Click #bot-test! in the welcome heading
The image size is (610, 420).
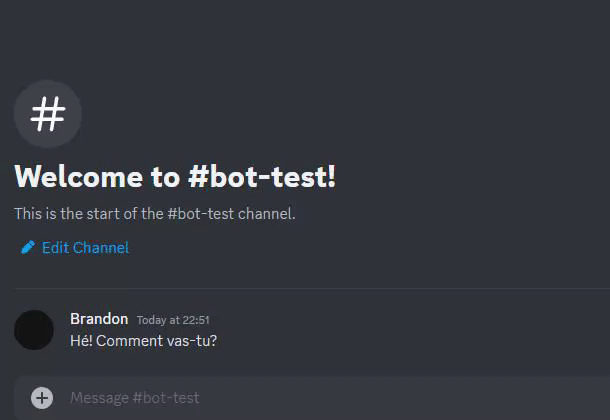coord(262,177)
